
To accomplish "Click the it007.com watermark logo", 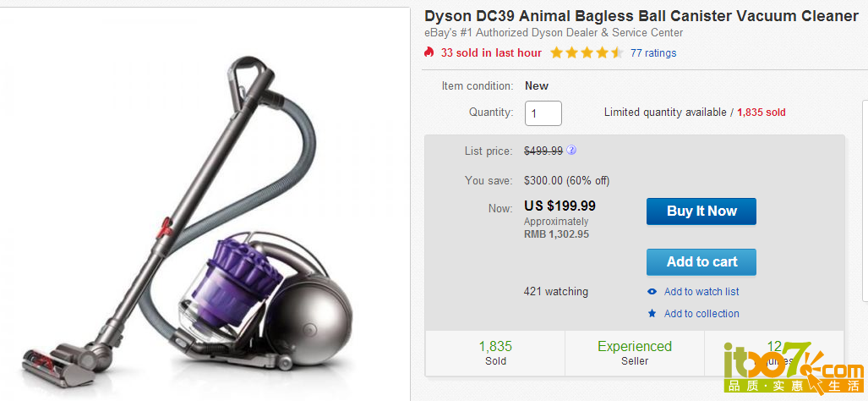I will coord(794,367).
